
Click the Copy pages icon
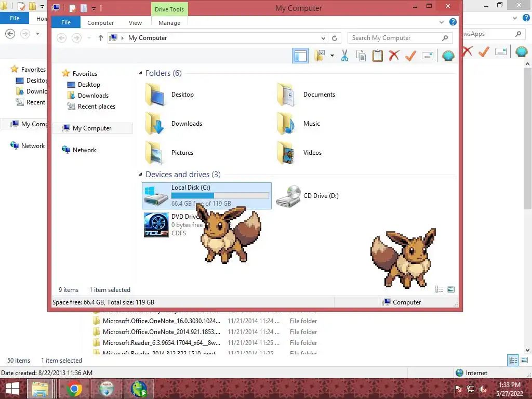click(361, 56)
